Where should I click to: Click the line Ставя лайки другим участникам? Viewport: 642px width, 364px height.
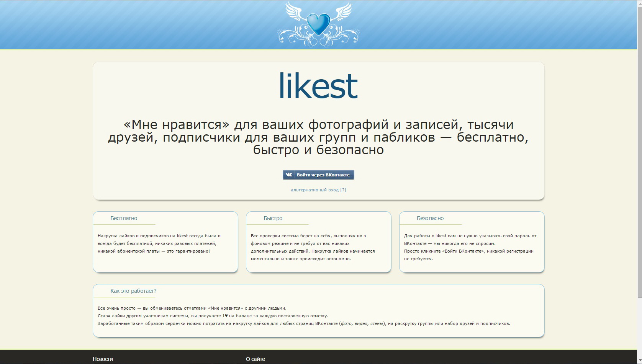(x=213, y=316)
